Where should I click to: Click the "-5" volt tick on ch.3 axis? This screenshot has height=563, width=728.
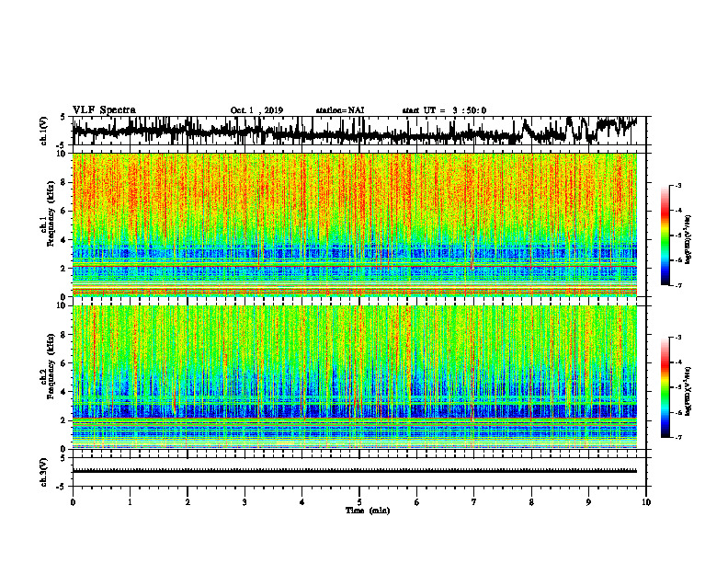coord(62,487)
